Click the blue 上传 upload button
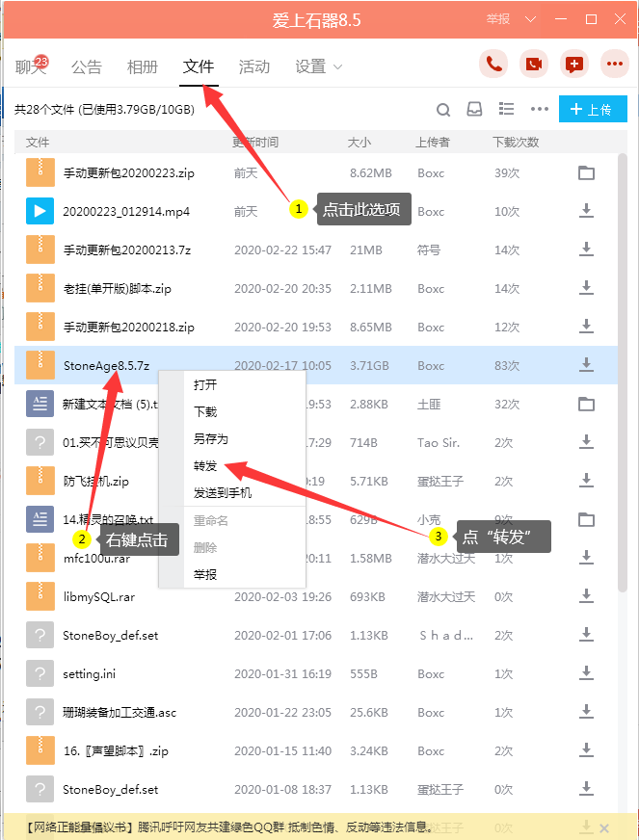 click(593, 109)
